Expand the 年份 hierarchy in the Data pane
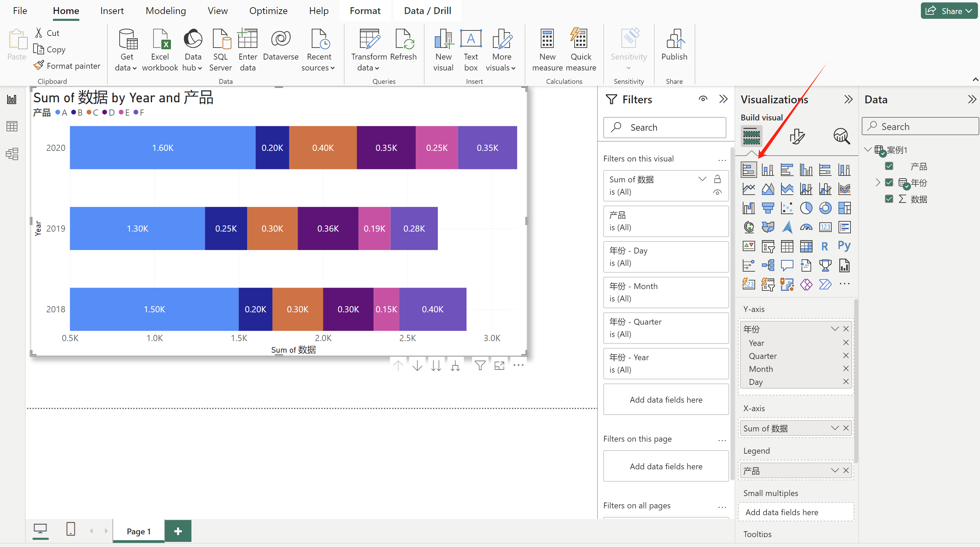The image size is (980, 547). 878,182
